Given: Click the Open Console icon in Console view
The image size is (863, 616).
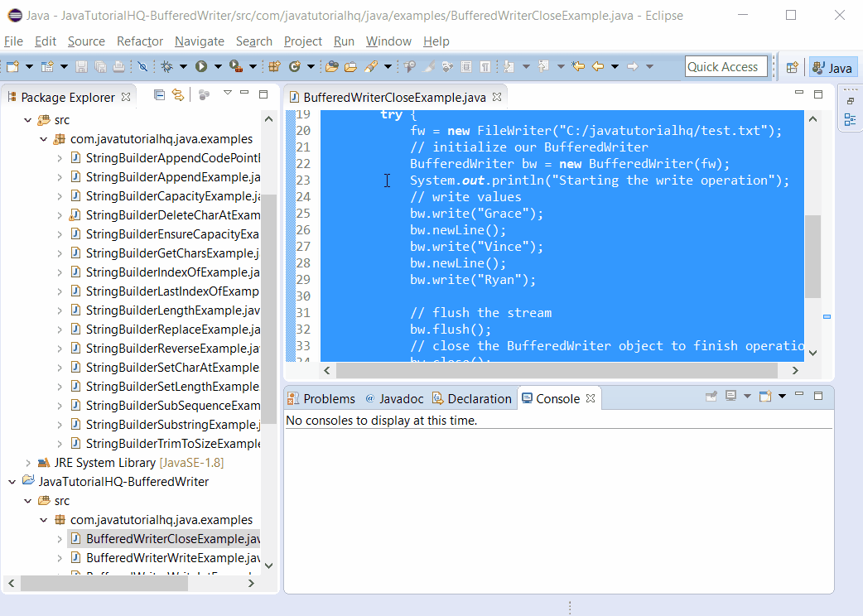Looking at the screenshot, I should tap(766, 397).
